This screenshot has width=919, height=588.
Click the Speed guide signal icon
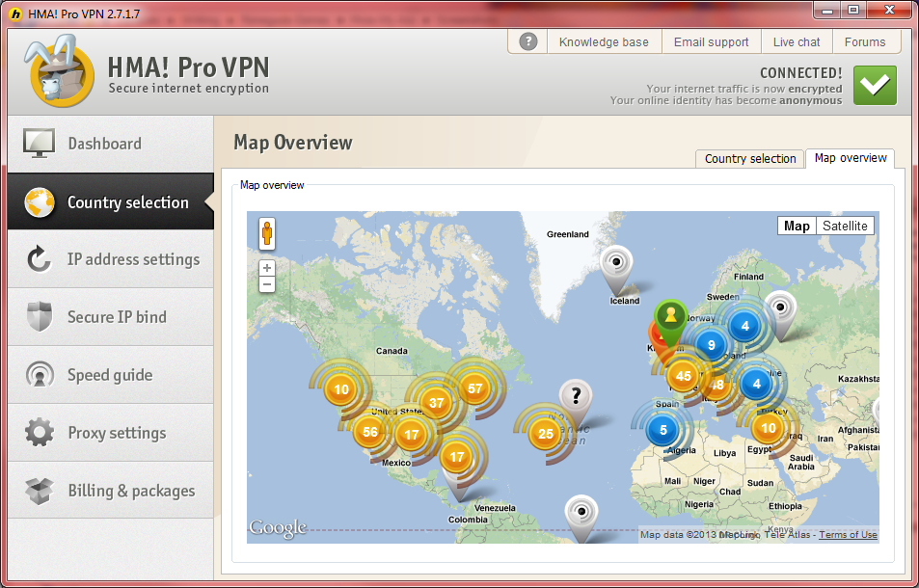40,375
